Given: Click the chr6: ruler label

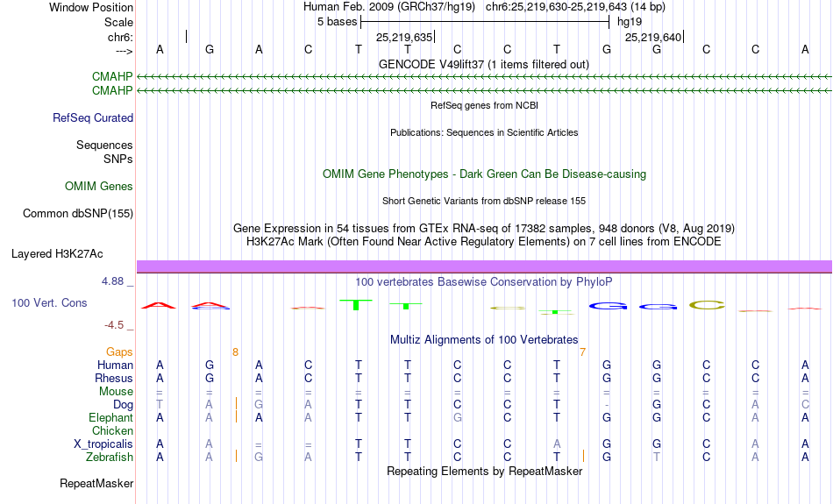Looking at the screenshot, I should 120,37.
